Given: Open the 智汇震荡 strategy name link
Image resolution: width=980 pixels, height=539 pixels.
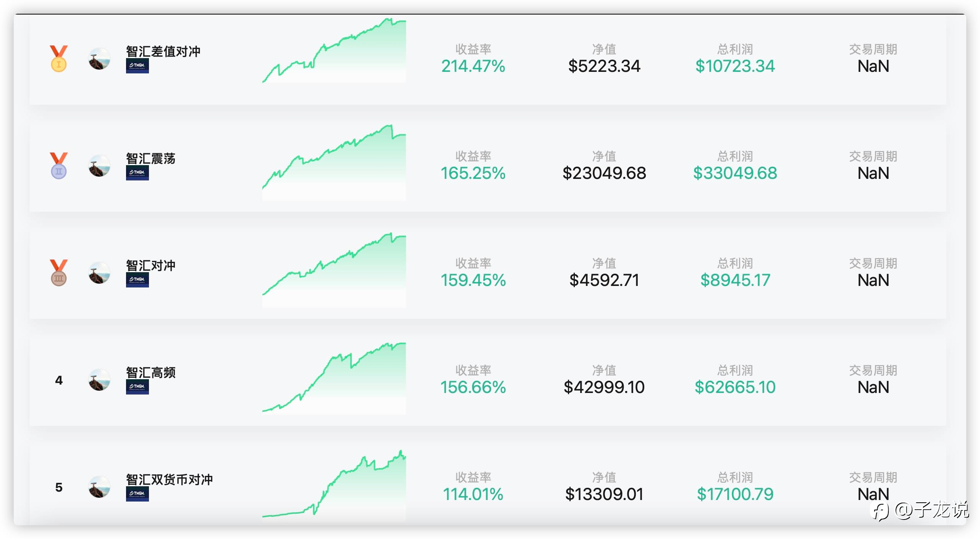Looking at the screenshot, I should click(x=151, y=158).
